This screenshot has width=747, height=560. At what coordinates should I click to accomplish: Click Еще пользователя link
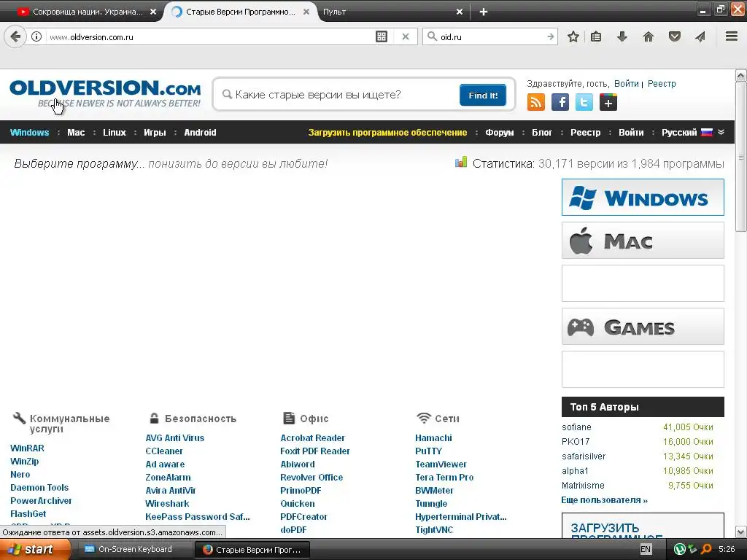tap(604, 500)
